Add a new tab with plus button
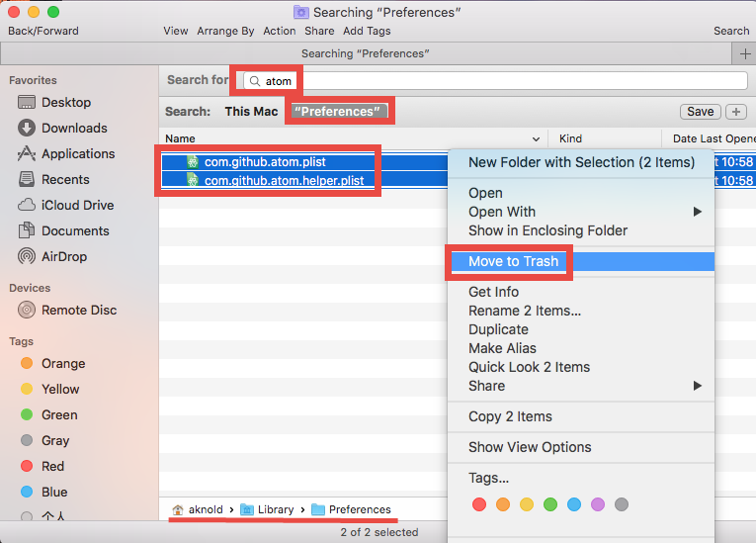This screenshot has width=756, height=543. 744,53
